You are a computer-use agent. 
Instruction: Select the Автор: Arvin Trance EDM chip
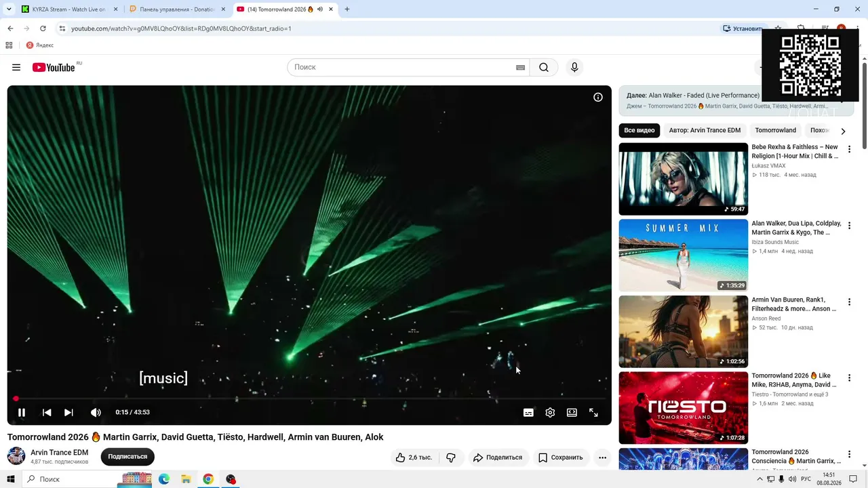point(705,130)
